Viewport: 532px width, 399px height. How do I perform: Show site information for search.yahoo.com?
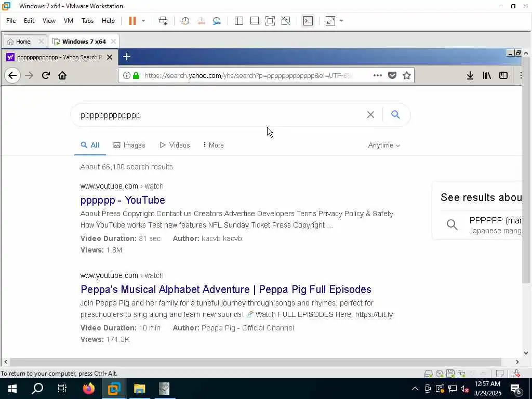(127, 75)
